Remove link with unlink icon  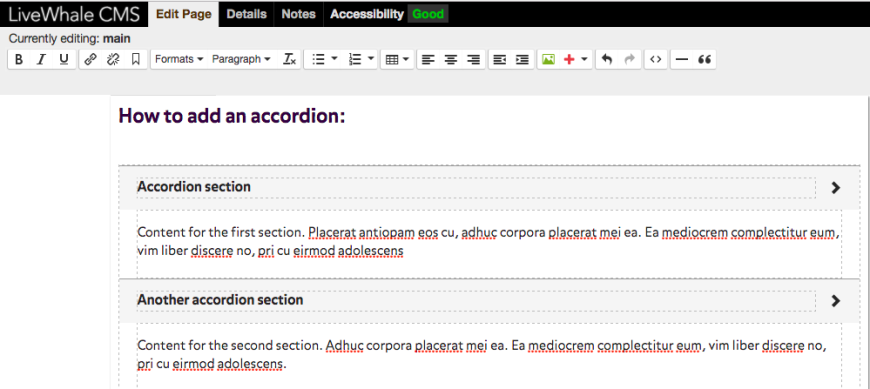pos(113,59)
